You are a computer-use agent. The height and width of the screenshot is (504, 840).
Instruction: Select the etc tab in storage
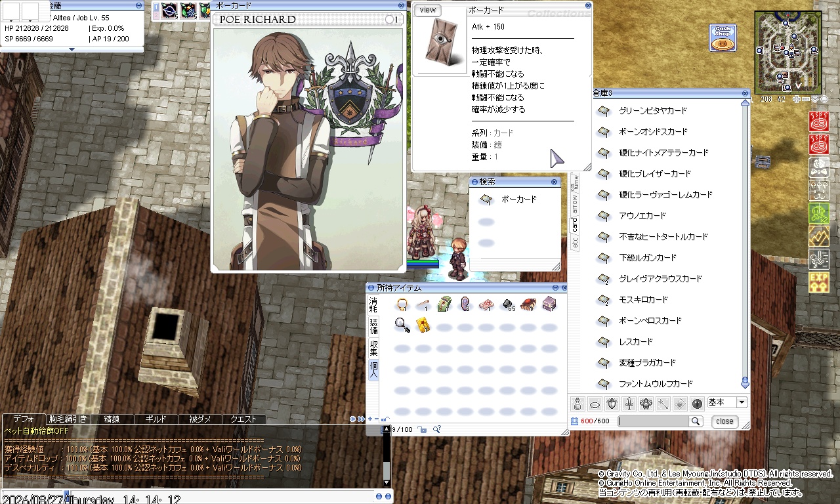coord(575,242)
